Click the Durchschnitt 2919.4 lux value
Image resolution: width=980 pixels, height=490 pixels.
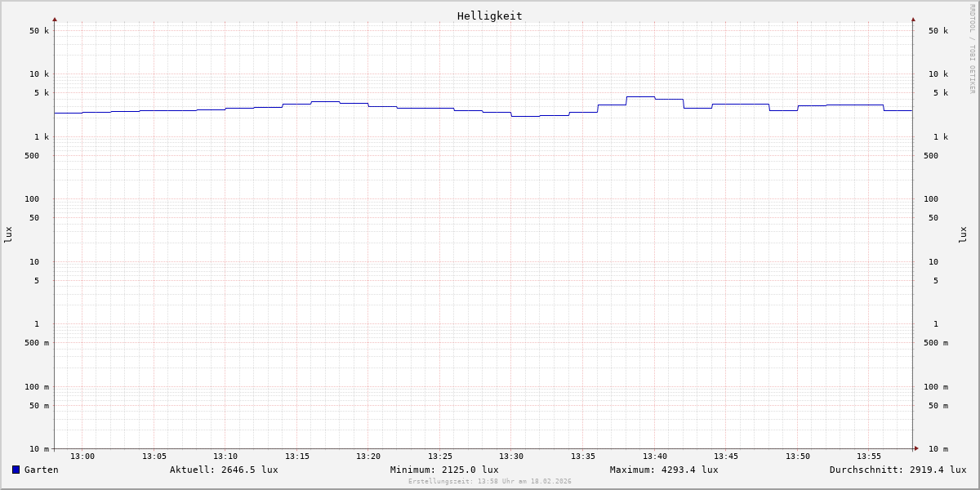point(898,470)
